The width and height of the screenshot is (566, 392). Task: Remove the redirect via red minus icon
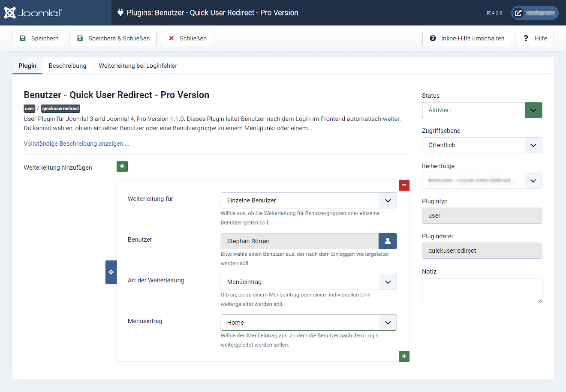[404, 185]
